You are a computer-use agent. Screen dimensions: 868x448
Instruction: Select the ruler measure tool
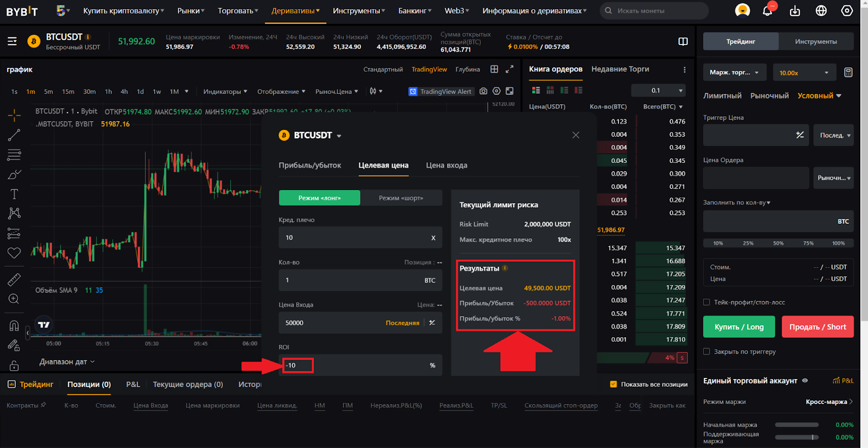14,280
